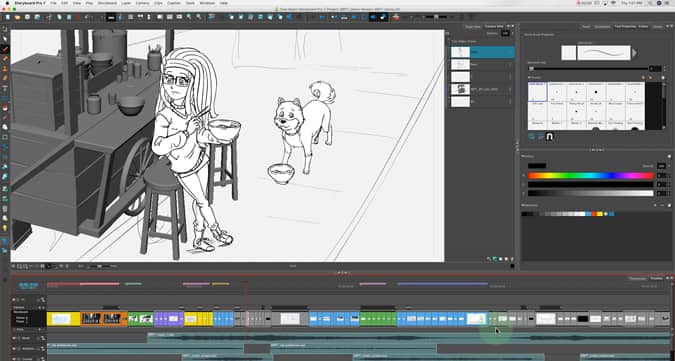
Task: Switch to the Camera View tab
Action: 494,26
